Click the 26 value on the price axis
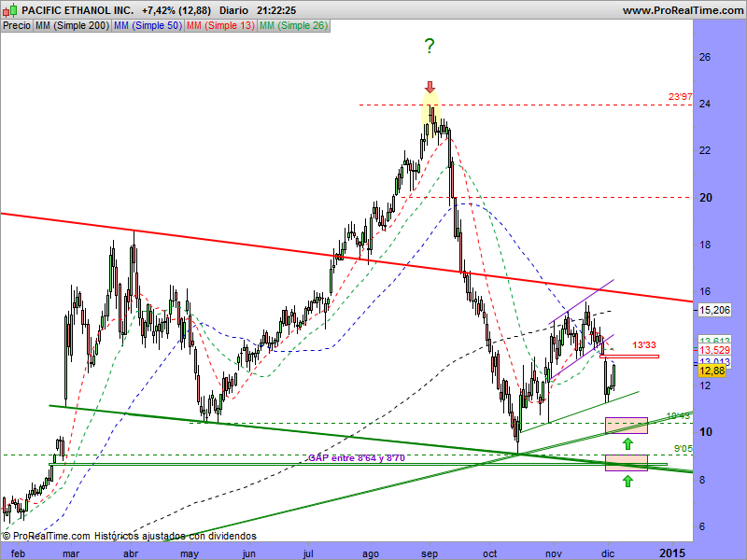 tap(705, 57)
